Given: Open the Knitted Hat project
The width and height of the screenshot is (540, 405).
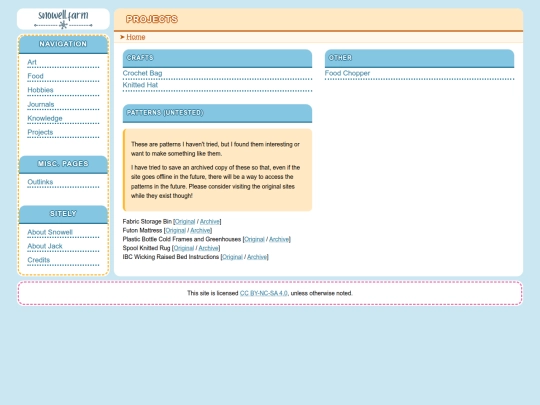Looking at the screenshot, I should (140, 85).
